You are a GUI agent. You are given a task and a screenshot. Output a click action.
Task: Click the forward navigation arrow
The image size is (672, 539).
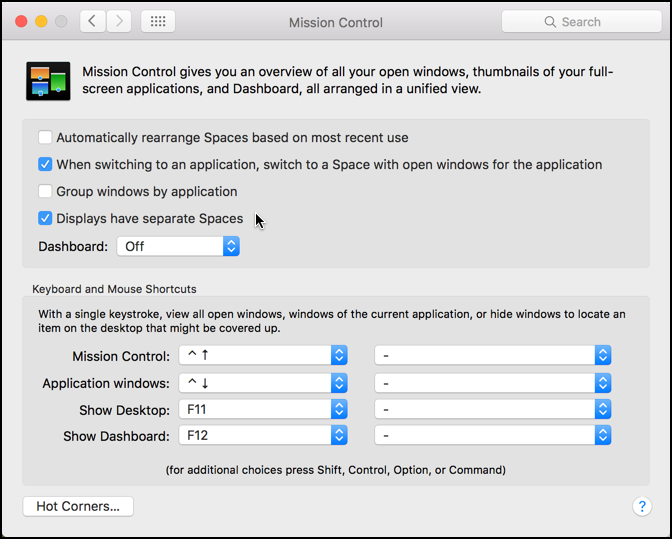coord(119,21)
